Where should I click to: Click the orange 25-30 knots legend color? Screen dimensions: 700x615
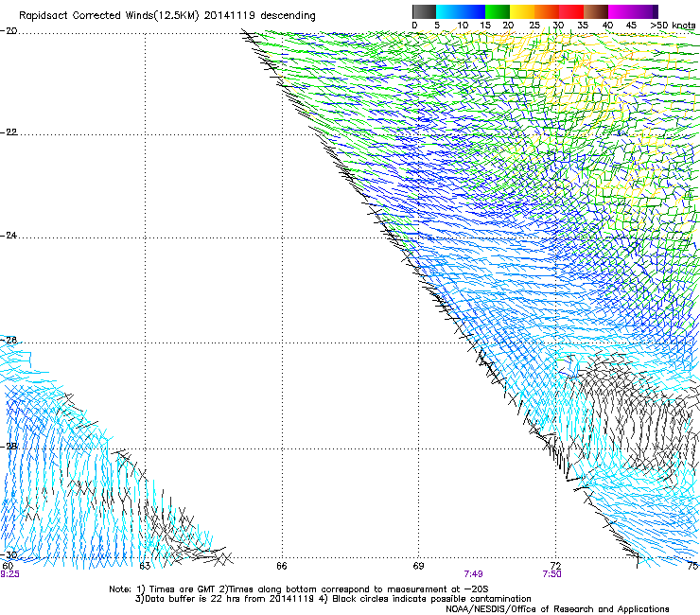(547, 11)
